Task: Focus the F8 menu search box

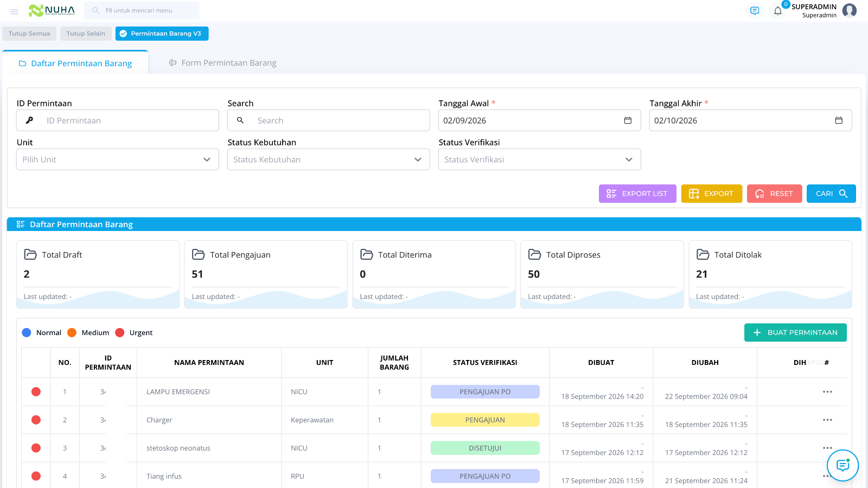Action: pyautogui.click(x=142, y=10)
